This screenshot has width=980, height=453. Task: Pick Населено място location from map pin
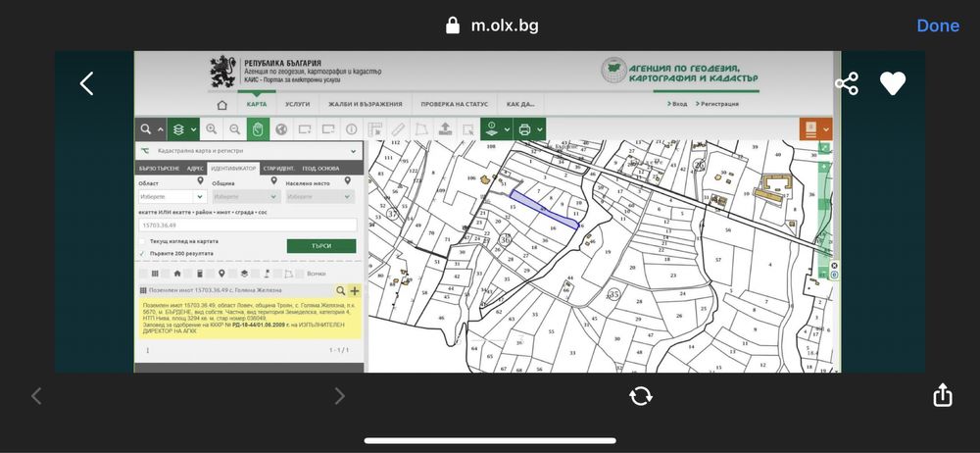point(348,180)
